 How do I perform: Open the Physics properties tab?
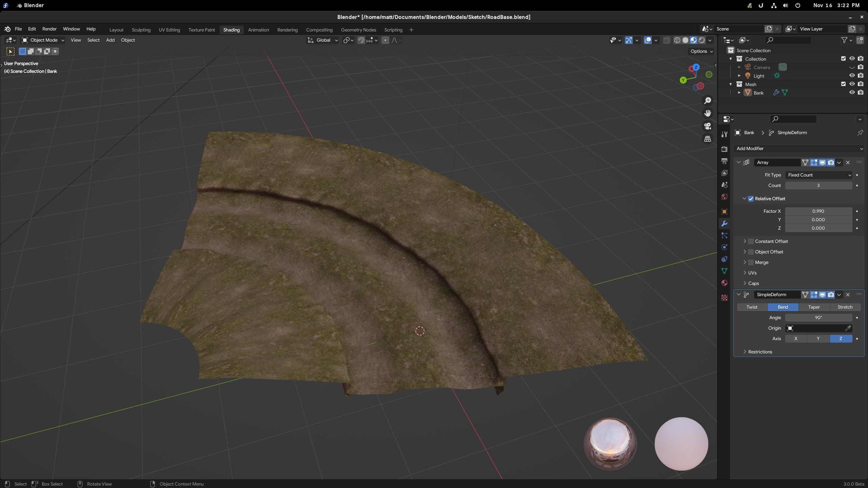pyautogui.click(x=724, y=247)
